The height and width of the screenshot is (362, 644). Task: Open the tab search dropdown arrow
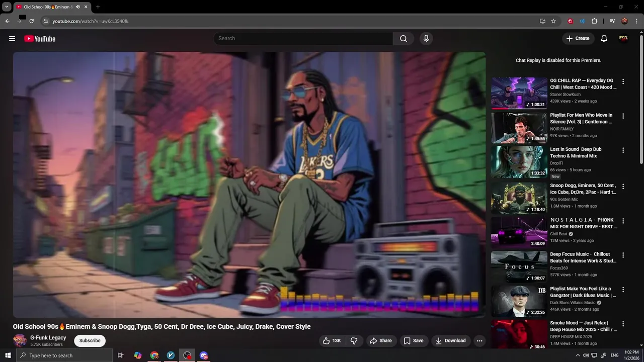pos(7,7)
